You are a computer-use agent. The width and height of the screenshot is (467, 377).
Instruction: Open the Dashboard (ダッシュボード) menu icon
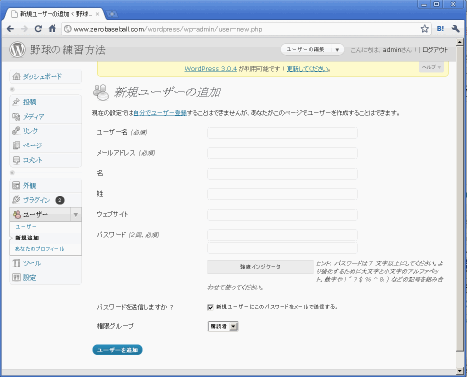[x=16, y=76]
